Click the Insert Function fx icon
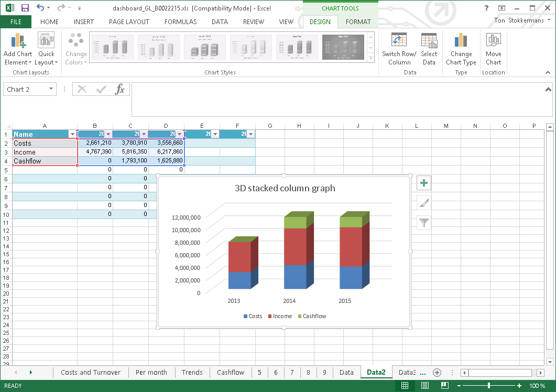Image resolution: width=556 pixels, height=392 pixels. tap(119, 89)
